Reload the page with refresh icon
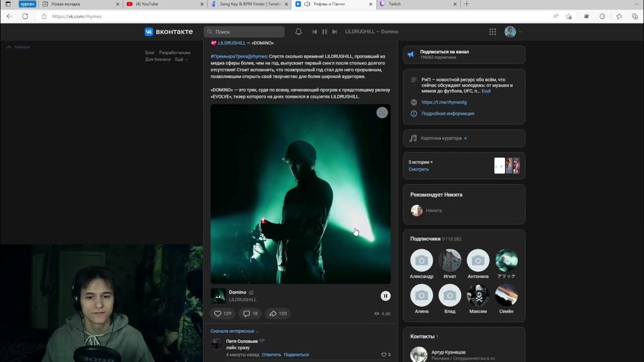 point(25,16)
